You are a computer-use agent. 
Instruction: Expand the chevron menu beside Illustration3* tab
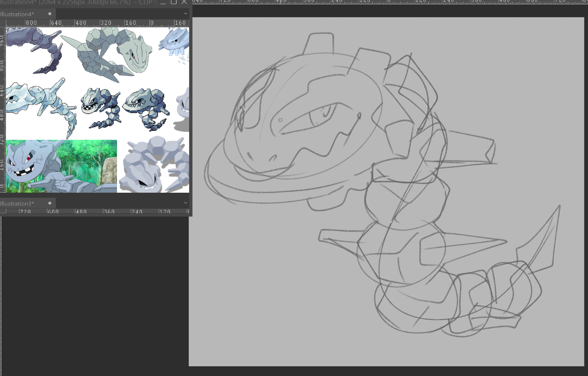186,203
